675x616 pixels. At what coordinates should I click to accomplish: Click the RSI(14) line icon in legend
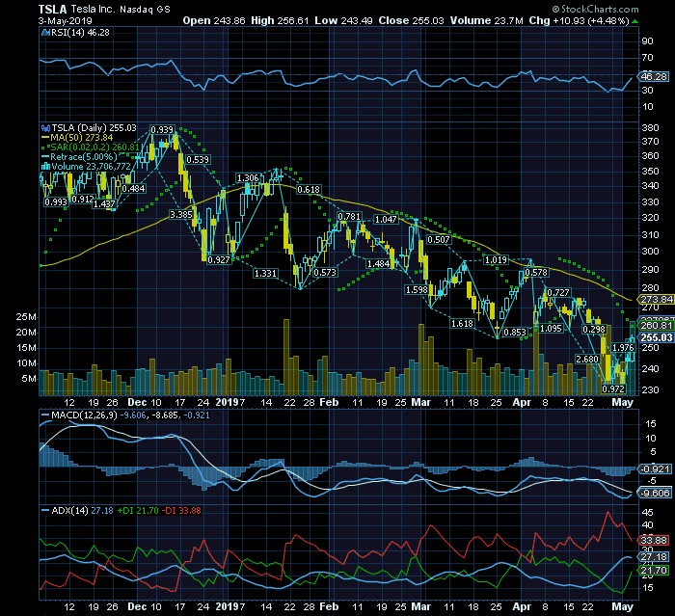(45, 33)
